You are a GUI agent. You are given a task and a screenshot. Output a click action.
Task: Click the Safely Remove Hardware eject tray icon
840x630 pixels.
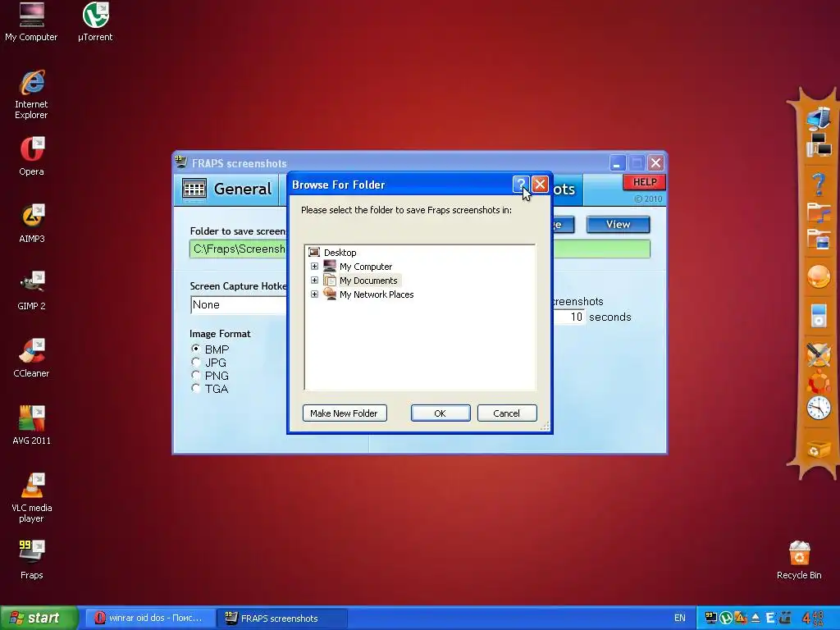[x=756, y=618]
